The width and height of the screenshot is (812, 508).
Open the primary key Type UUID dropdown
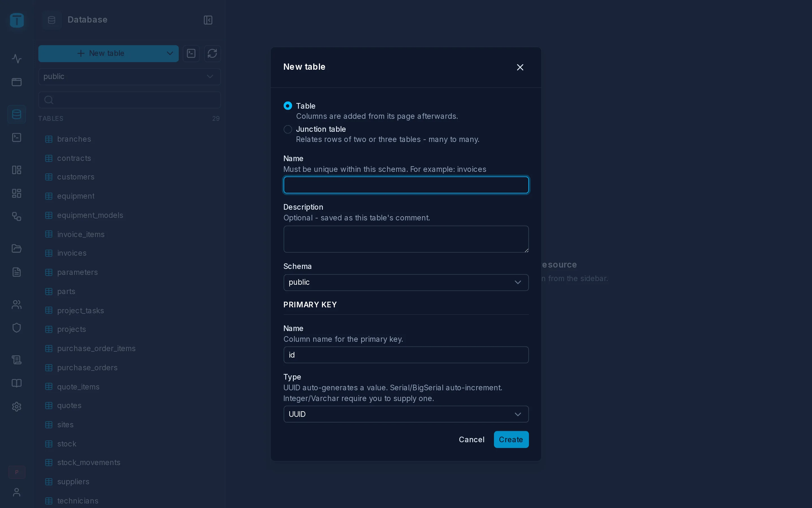pyautogui.click(x=406, y=414)
